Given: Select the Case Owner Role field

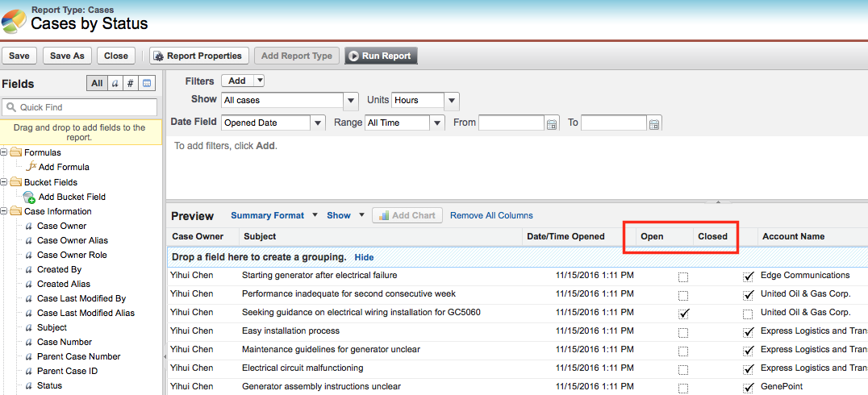Looking at the screenshot, I should [72, 255].
